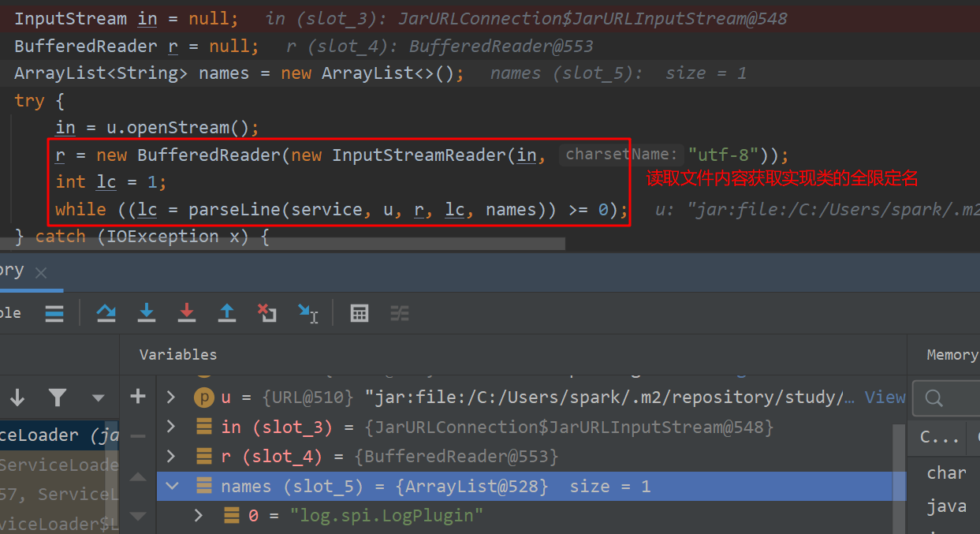Screen dimensions: 980x534
Task: Click the Trace Current Stream Chain icon
Action: [400, 313]
